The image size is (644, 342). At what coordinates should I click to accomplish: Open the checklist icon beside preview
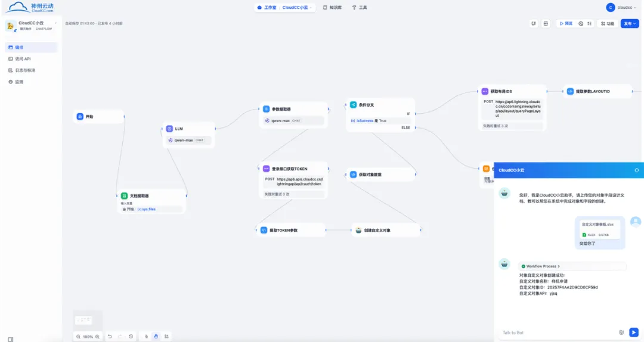tap(589, 24)
